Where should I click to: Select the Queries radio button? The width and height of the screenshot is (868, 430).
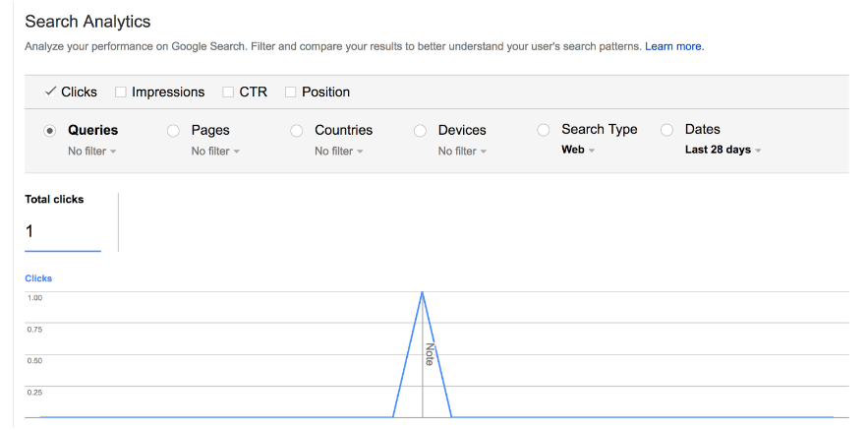coord(50,130)
